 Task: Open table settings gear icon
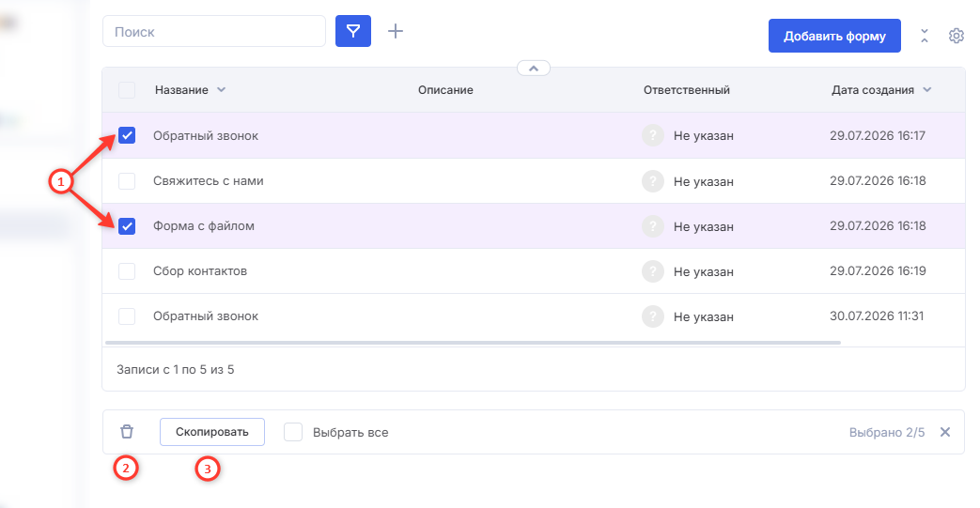[x=957, y=36]
